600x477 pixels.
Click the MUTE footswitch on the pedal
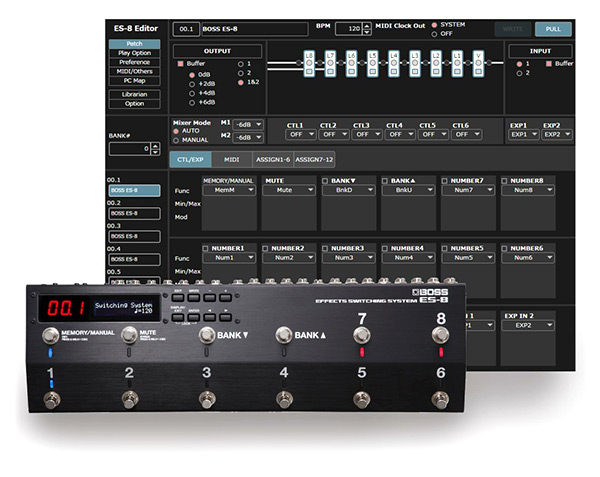coord(129,335)
